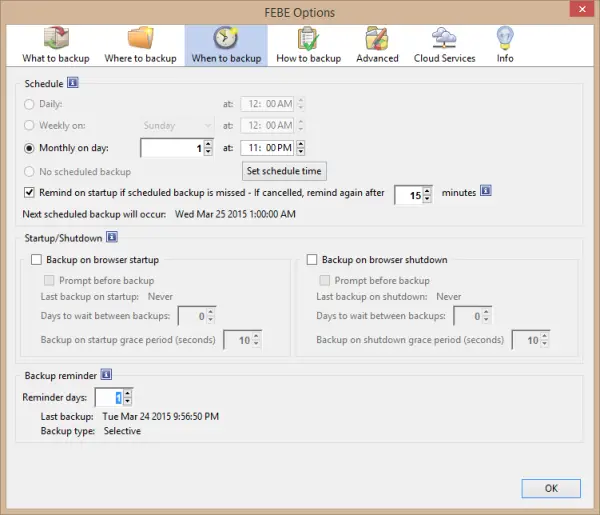This screenshot has height=515, width=600.
Task: Click the Monthly 11:00 PM time field
Action: [268, 148]
